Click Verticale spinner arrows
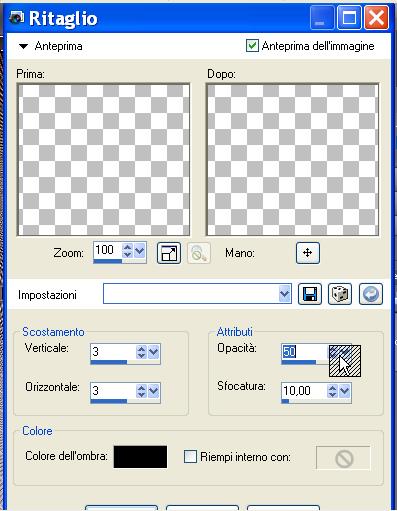 coord(141,352)
